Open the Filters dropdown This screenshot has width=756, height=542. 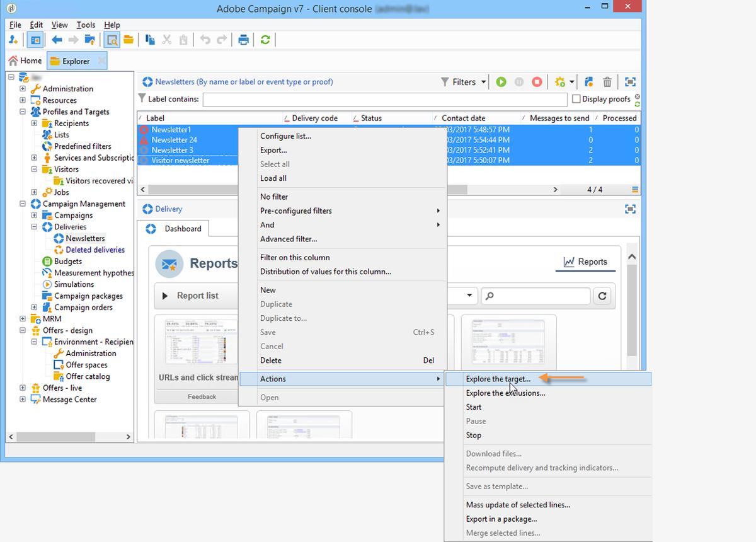464,82
